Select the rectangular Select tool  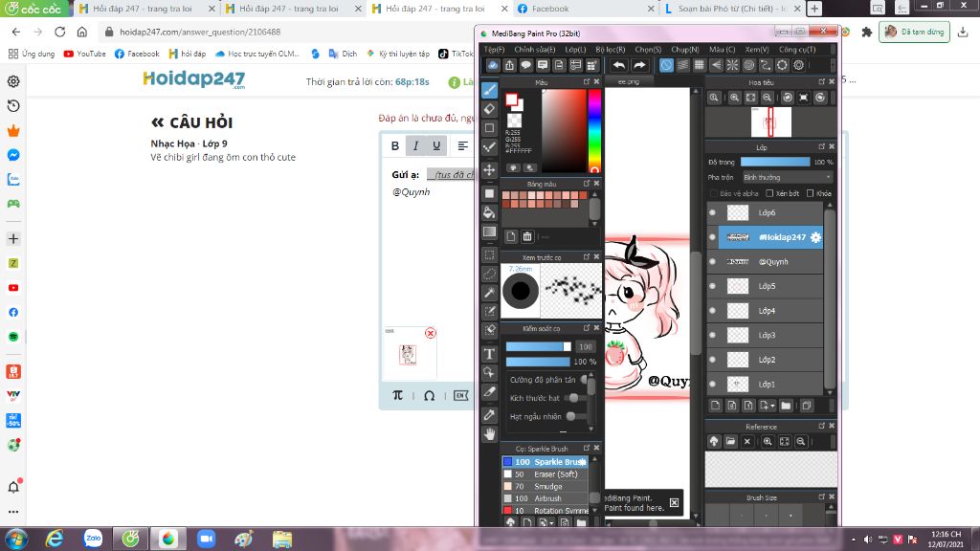click(x=490, y=254)
